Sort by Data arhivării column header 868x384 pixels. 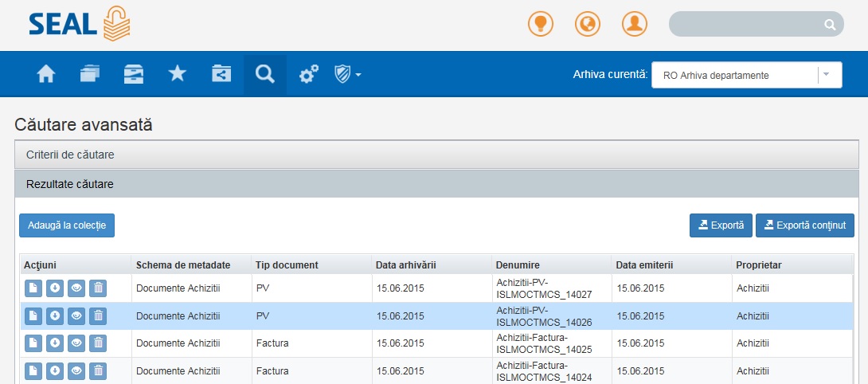pyautogui.click(x=432, y=264)
